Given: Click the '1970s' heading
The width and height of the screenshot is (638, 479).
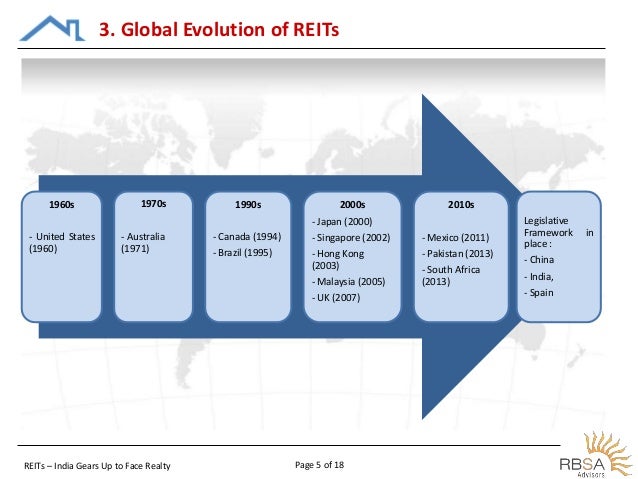Looking at the screenshot, I should (153, 203).
